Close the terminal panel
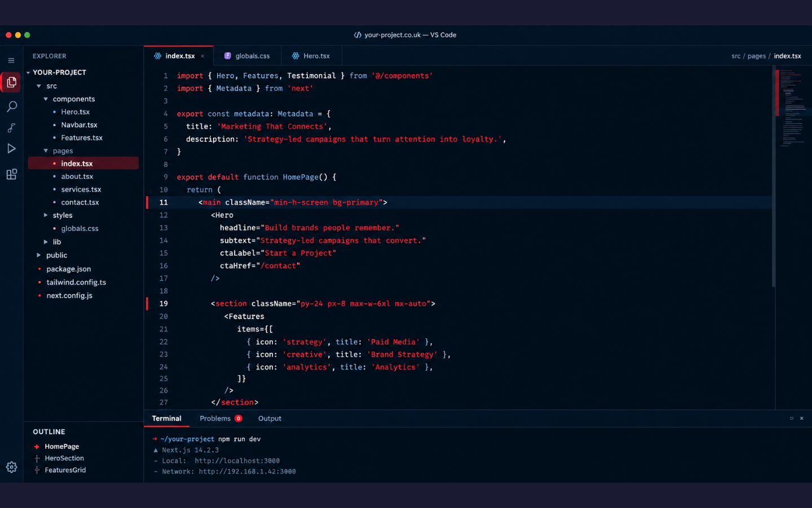 [801, 418]
